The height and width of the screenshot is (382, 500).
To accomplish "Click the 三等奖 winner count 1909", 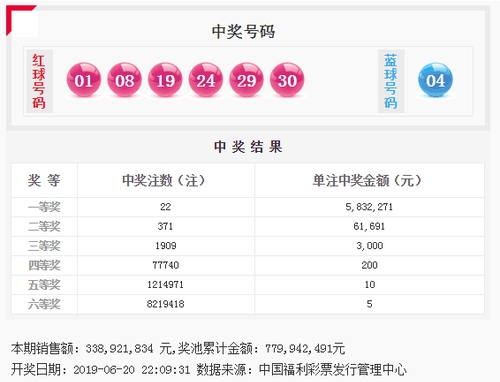I will click(x=166, y=246).
